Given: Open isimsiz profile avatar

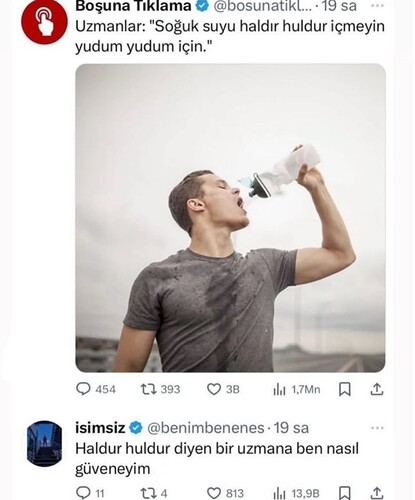Looking at the screenshot, I should pos(44,443).
